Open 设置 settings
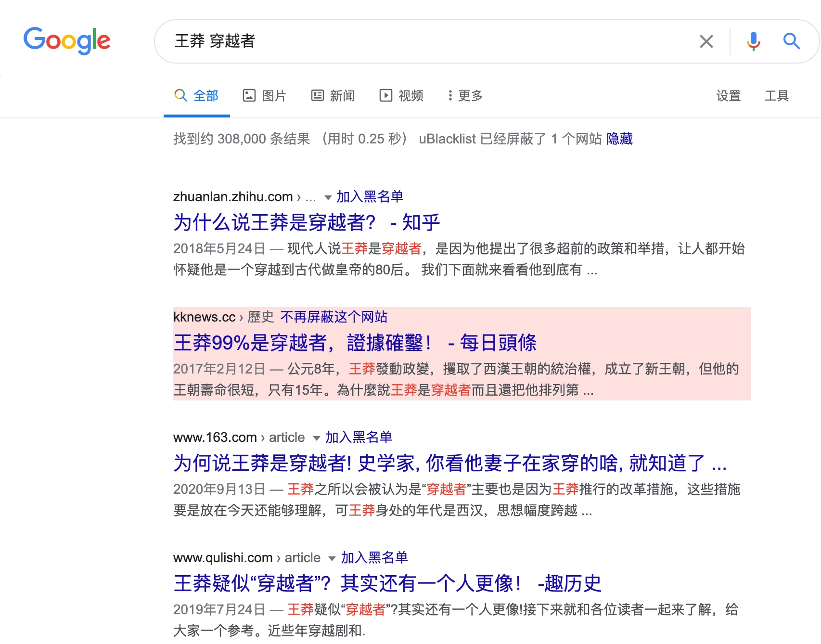The width and height of the screenshot is (821, 644). pyautogui.click(x=728, y=96)
